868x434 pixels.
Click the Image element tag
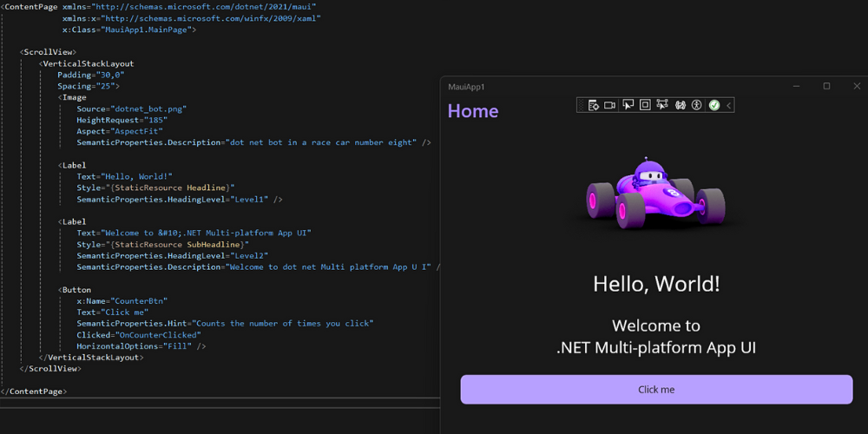point(72,97)
